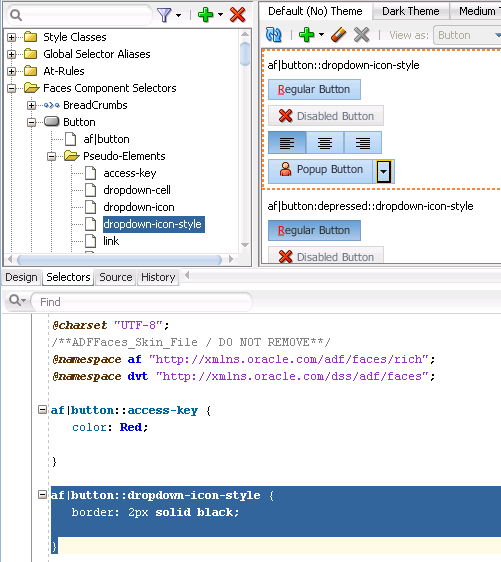Image resolution: width=501 pixels, height=562 pixels.
Task: Click Disabled Button in dropdown-icon-style preview
Action: (x=326, y=116)
